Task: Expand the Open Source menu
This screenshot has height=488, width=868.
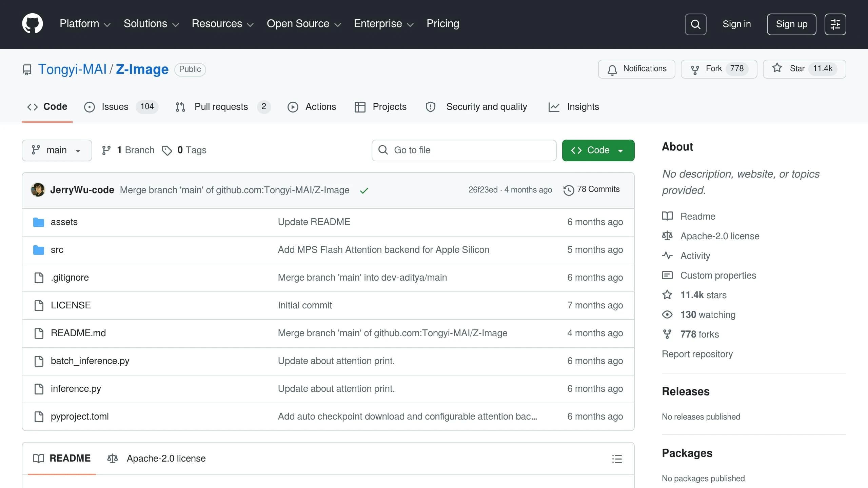Action: pos(304,24)
